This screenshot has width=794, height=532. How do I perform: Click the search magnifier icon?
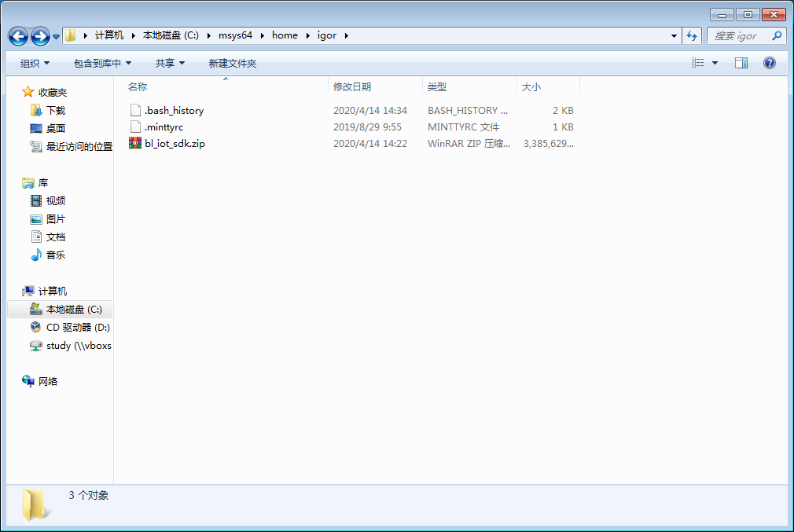click(777, 35)
